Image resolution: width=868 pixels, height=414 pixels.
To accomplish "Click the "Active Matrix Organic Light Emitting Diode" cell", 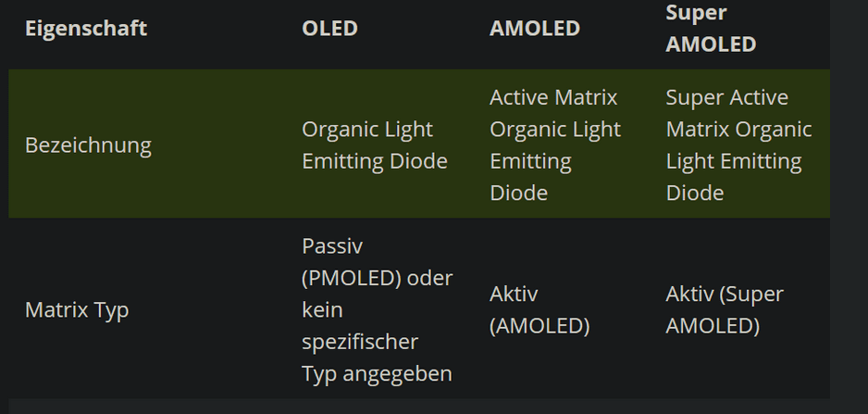I will (x=553, y=145).
